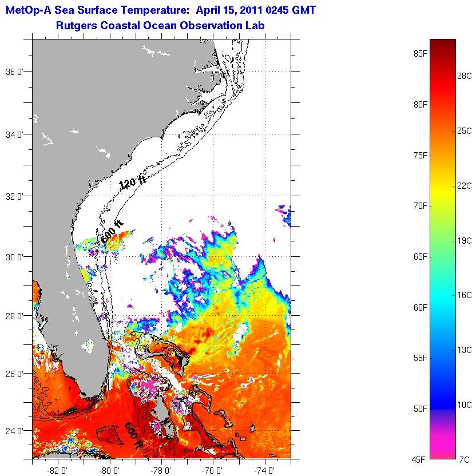The height and width of the screenshot is (476, 472).
Task: Click the 13C colorbar label
Action: [x=465, y=350]
